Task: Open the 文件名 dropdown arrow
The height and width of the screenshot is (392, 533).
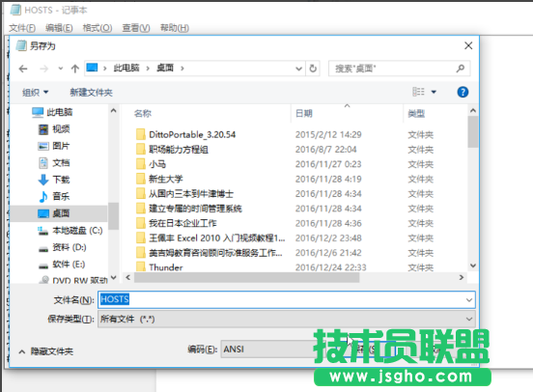Action: pos(469,300)
